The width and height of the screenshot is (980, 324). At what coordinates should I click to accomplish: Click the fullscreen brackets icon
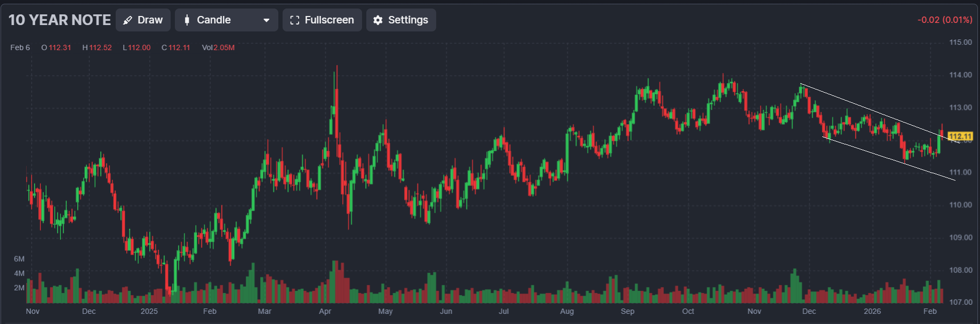coord(294,20)
